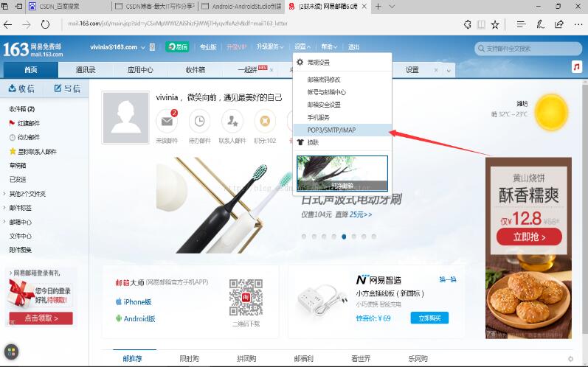Close the 一起拼 tab

click(271, 70)
